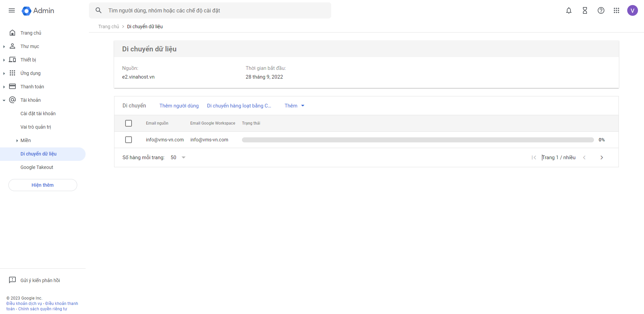644x314 pixels.
Task: Open the help question mark icon
Action: coord(601,11)
